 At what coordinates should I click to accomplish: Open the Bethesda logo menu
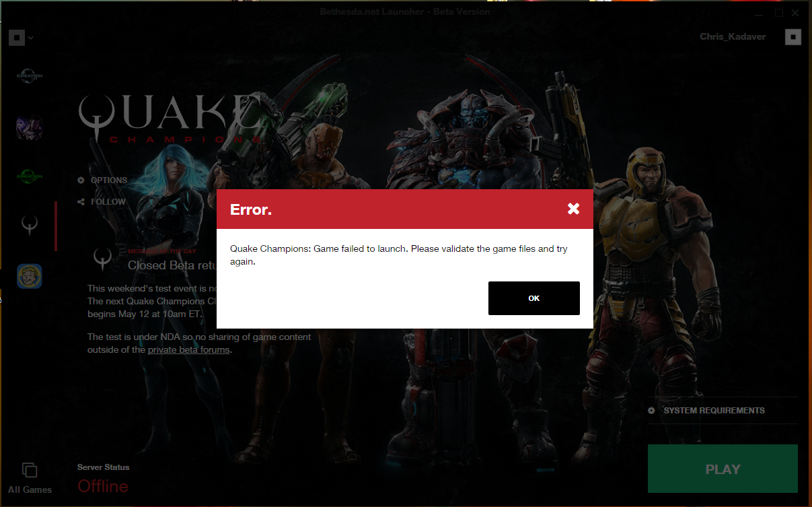point(16,37)
